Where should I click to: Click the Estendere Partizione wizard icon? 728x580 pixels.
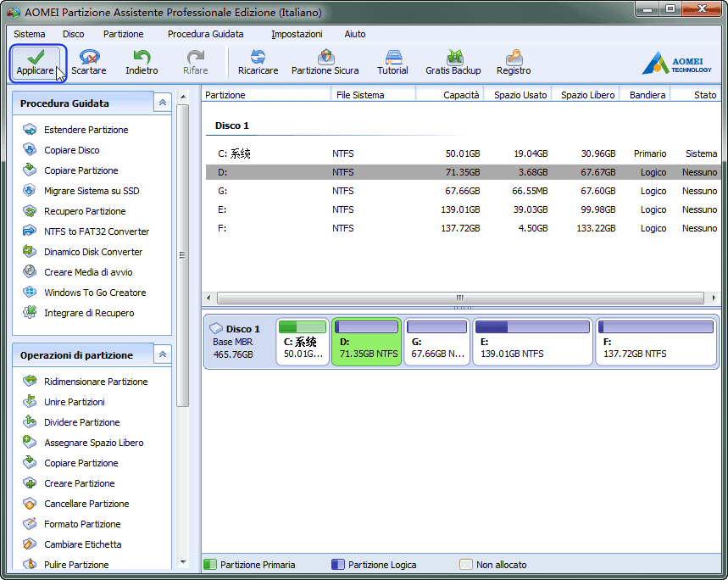[x=30, y=130]
